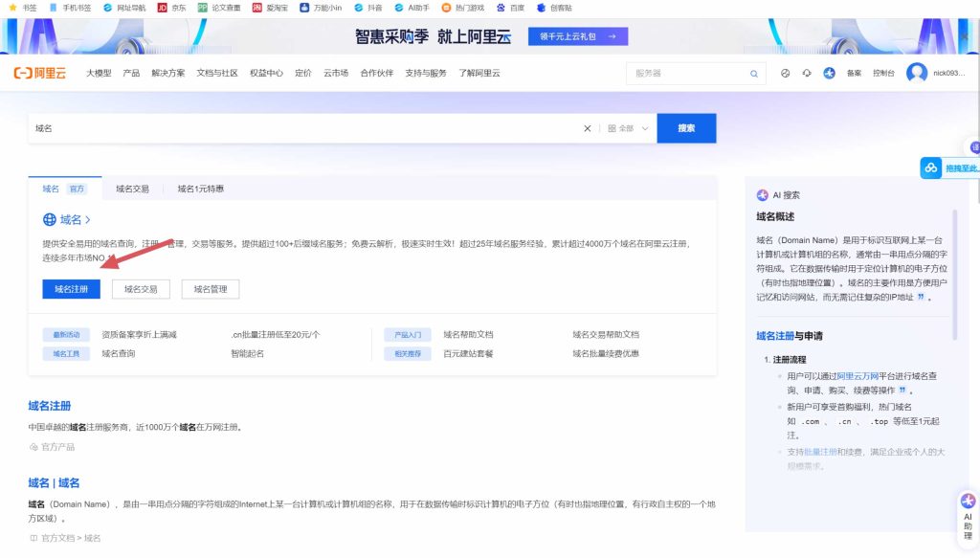The width and height of the screenshot is (980, 558).
Task: Click the blue 域名注册 button
Action: [71, 289]
